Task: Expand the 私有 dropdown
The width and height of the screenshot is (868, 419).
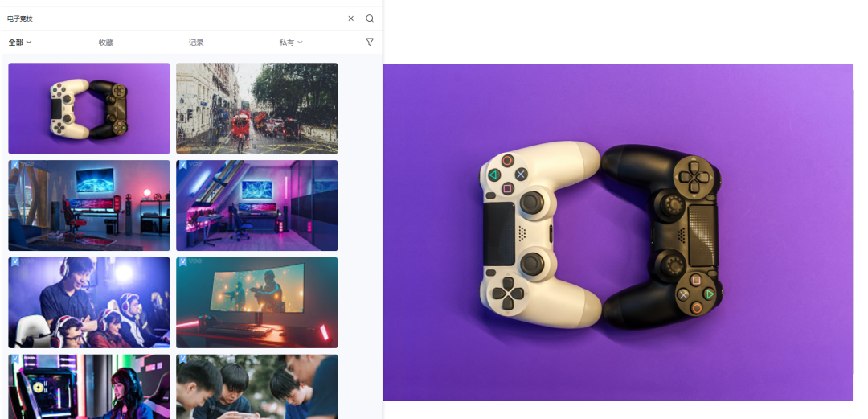Action: coord(290,43)
